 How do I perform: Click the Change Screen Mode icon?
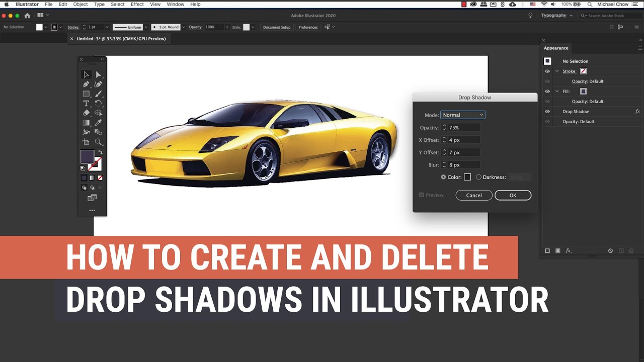click(x=92, y=198)
